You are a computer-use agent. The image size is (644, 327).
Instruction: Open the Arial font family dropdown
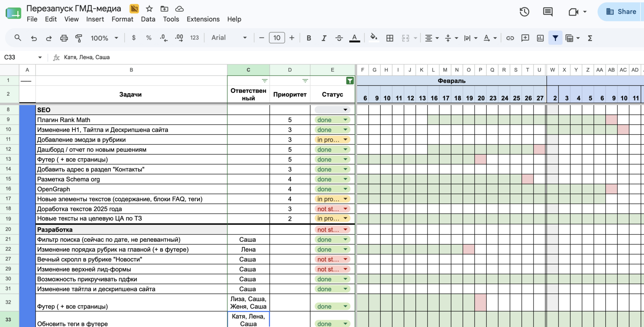(x=229, y=38)
